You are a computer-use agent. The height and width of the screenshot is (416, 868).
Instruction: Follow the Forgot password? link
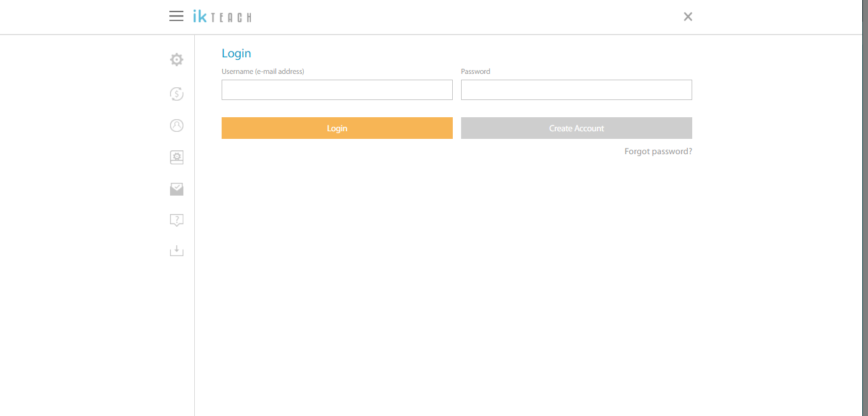[x=658, y=152]
